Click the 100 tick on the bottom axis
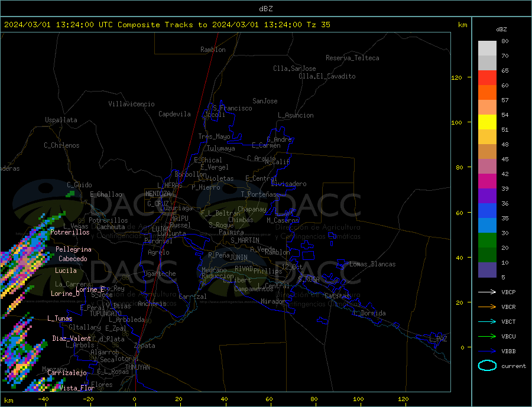This screenshot has height=407, width=532. click(x=358, y=399)
